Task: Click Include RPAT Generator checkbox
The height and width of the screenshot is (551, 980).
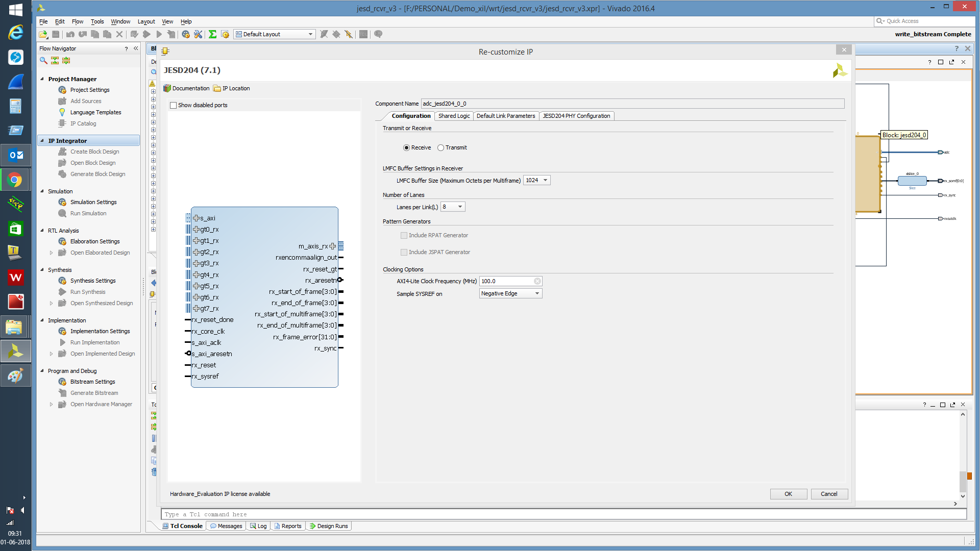Action: click(404, 235)
